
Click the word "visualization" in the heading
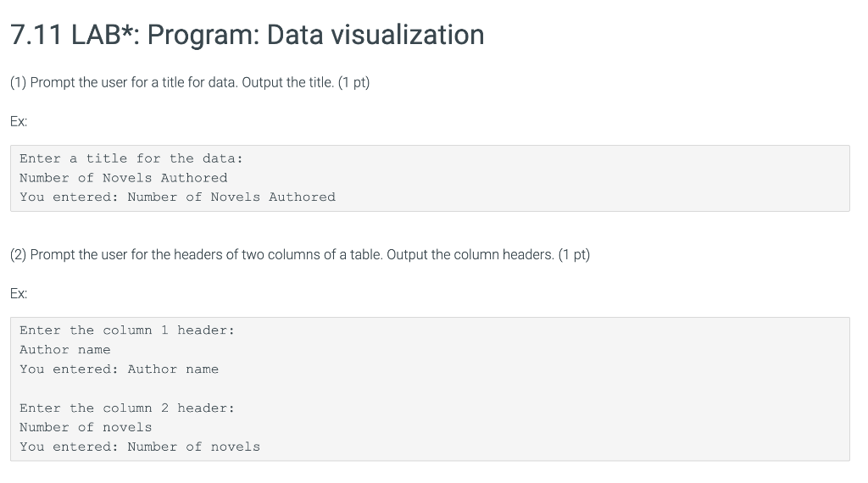coord(408,34)
